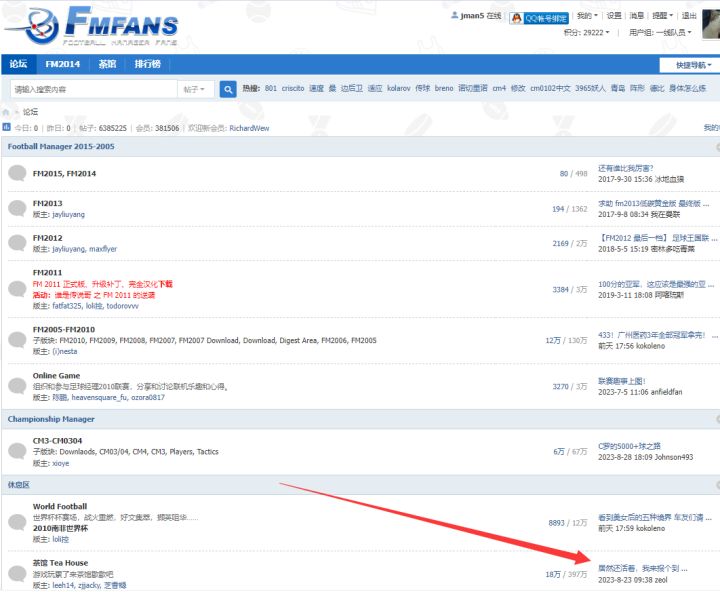720x592 pixels.
Task: Click the speech bubble icon for FM2012
Action: tap(17, 243)
